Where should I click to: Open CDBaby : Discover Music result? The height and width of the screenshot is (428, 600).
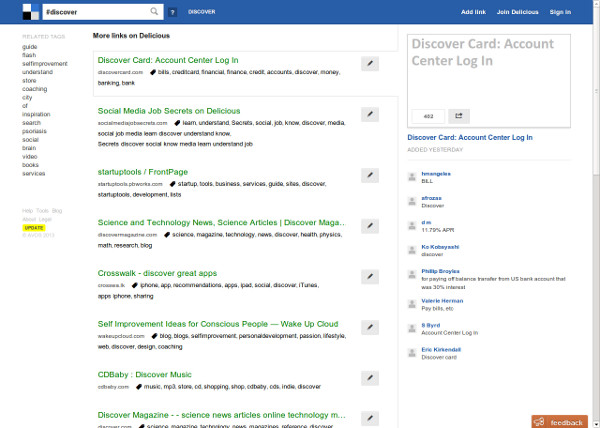[x=145, y=374]
